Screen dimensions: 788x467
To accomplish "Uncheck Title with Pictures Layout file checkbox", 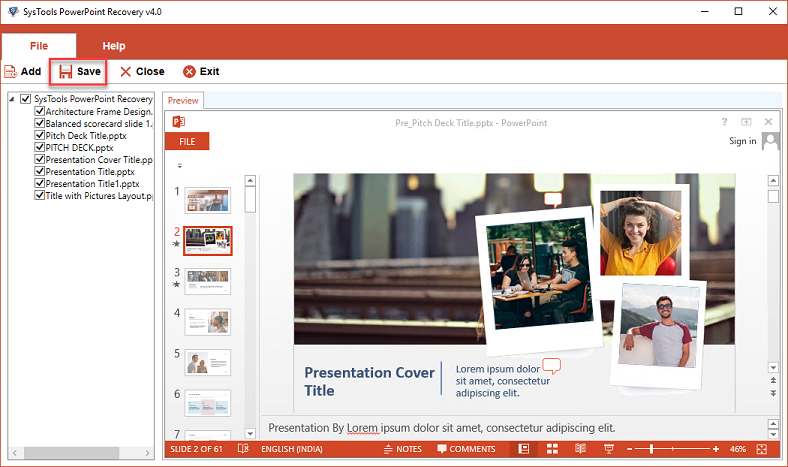I will [x=39, y=195].
